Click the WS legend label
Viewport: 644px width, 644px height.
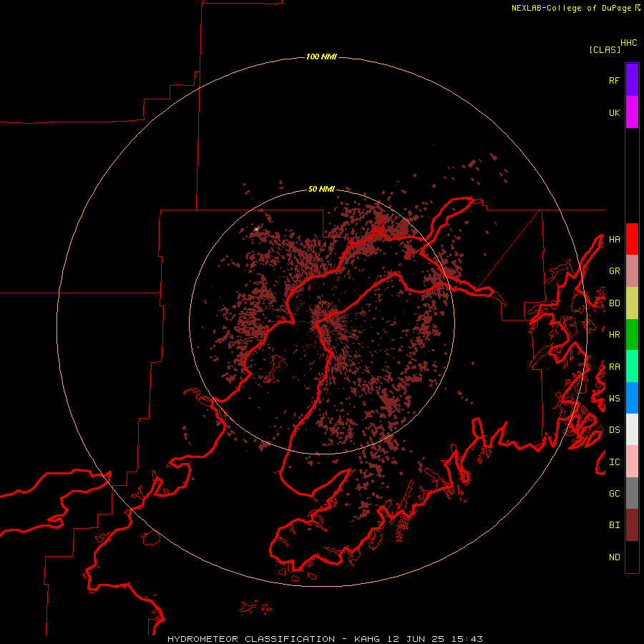pyautogui.click(x=614, y=399)
